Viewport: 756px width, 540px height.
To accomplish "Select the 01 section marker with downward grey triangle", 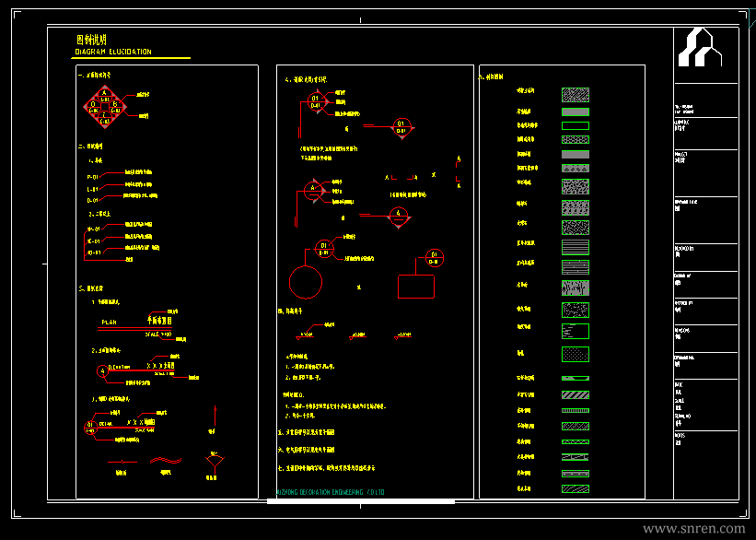I will pos(401,128).
